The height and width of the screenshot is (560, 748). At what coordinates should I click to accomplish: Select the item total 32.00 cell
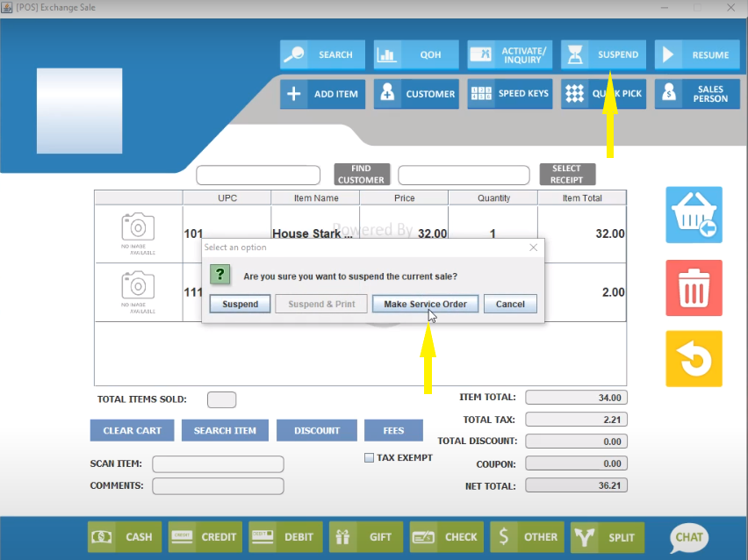click(582, 233)
